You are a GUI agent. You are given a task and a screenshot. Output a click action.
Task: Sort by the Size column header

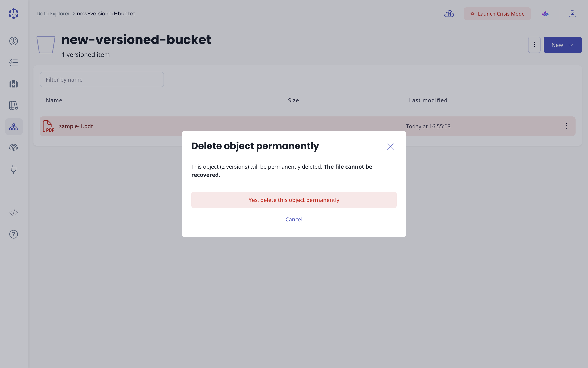(294, 100)
